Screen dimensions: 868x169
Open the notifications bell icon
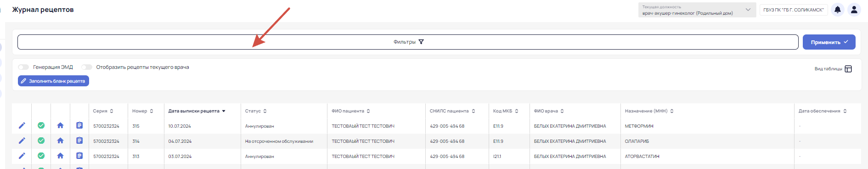[x=838, y=10]
